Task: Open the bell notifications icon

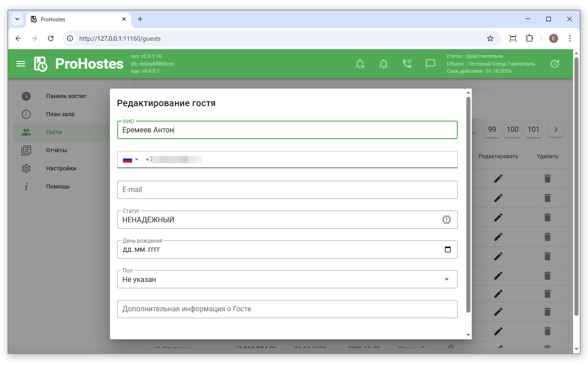Action: pos(384,64)
